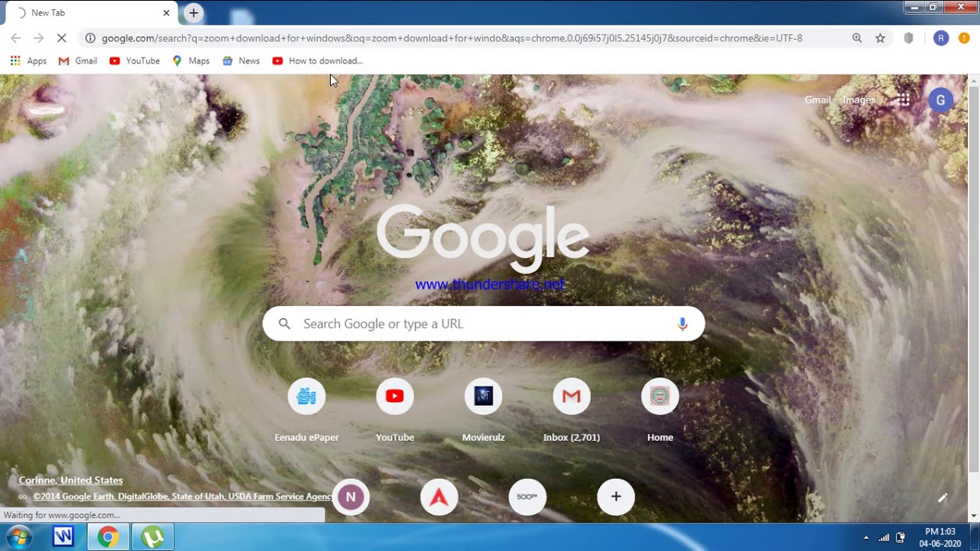Open YouTube bookmark in bookmarks bar
The width and height of the screenshot is (980, 551).
click(x=135, y=60)
